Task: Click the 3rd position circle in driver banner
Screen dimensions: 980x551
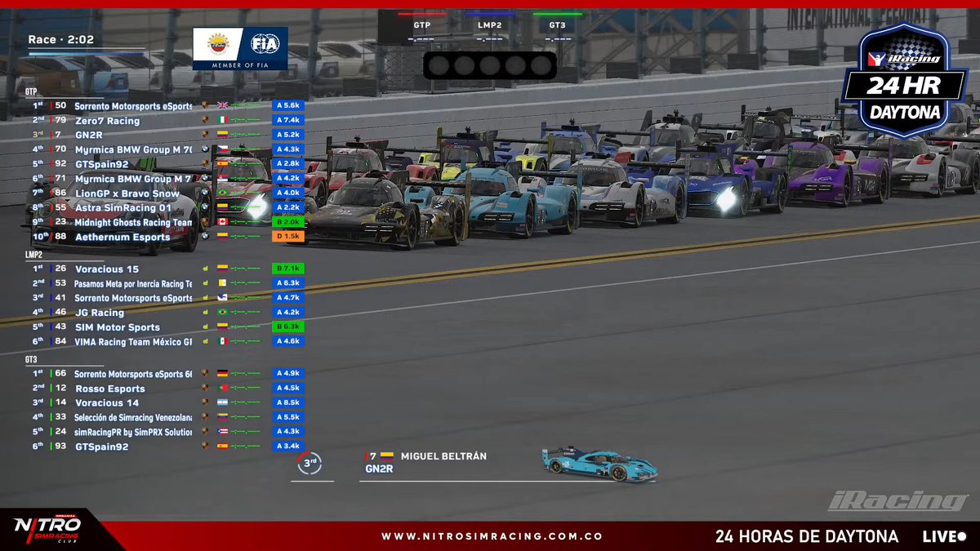Action: coord(309,463)
